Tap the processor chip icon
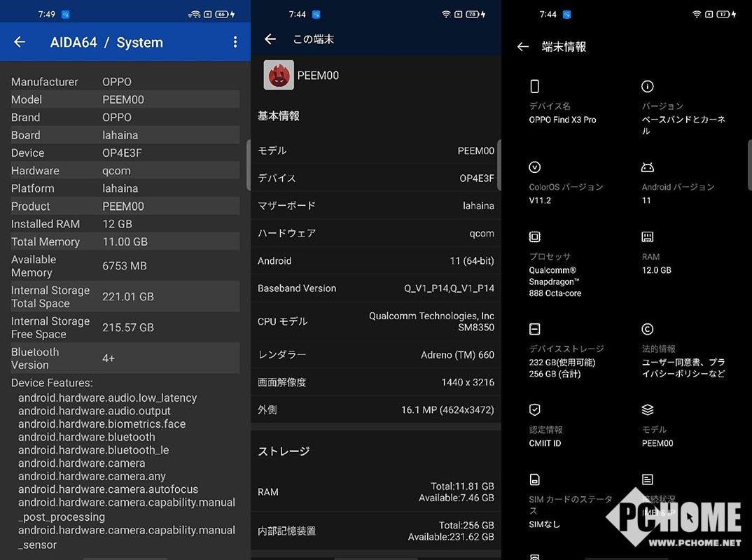 click(x=535, y=237)
